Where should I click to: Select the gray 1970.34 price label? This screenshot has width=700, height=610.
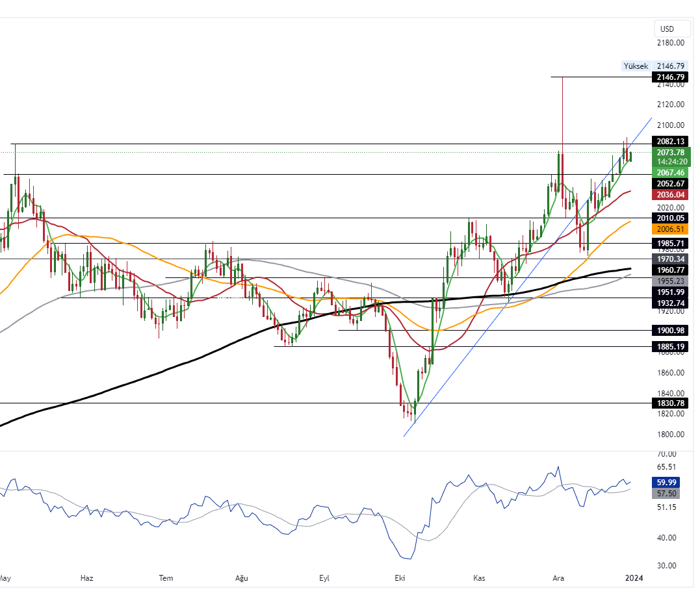tap(669, 259)
